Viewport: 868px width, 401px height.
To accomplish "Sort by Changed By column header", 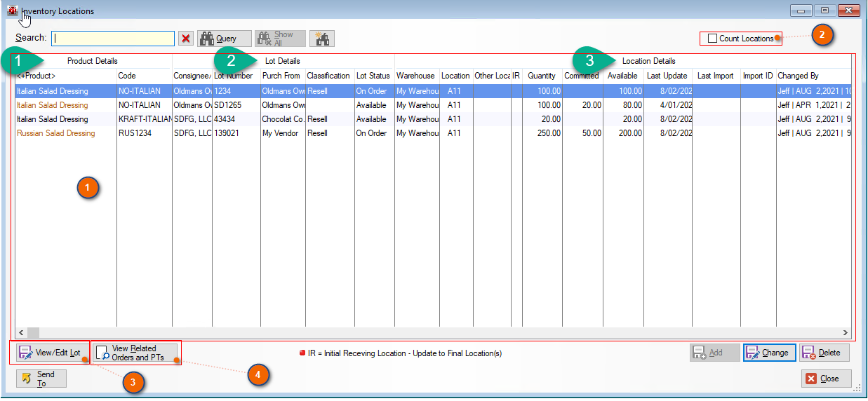I will coord(813,76).
